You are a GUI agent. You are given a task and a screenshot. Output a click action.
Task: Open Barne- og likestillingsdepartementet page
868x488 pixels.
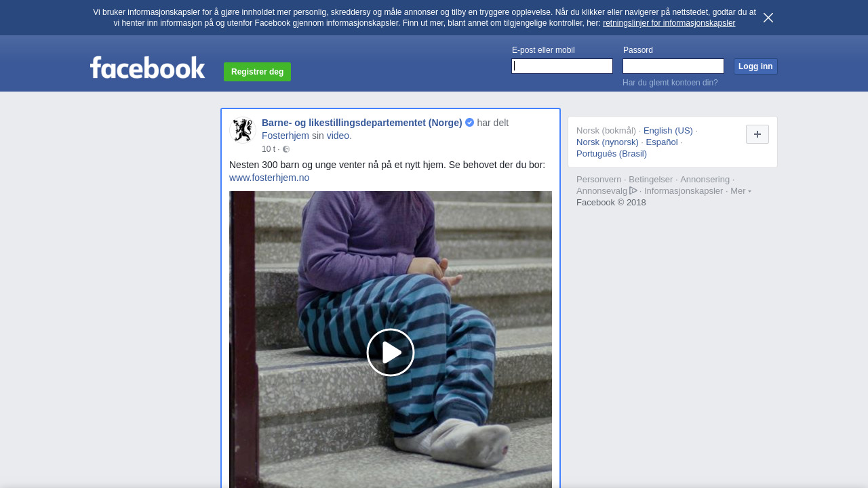361,123
